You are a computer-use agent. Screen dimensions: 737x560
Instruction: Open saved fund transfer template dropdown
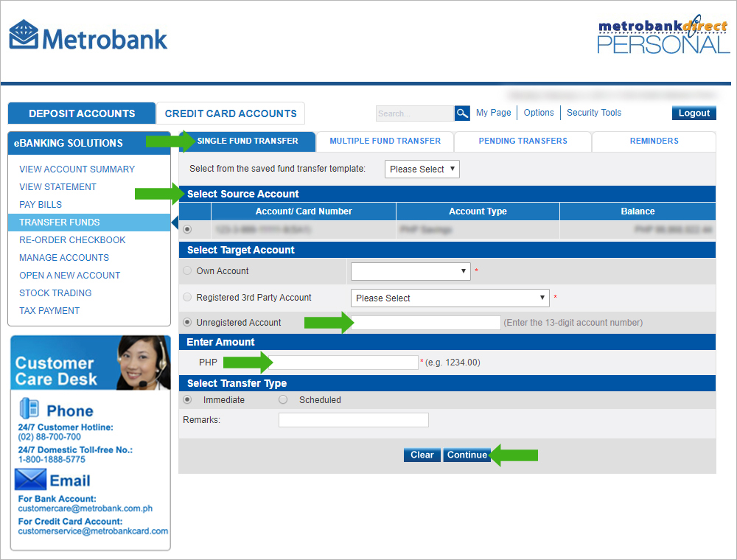click(422, 169)
